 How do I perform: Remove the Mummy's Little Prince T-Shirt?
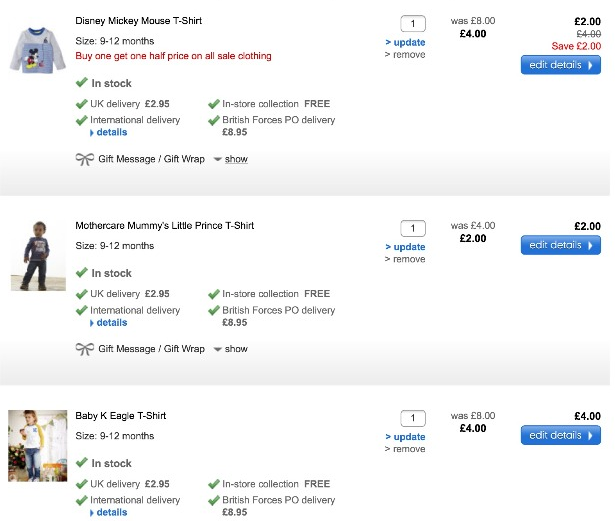coord(408,259)
